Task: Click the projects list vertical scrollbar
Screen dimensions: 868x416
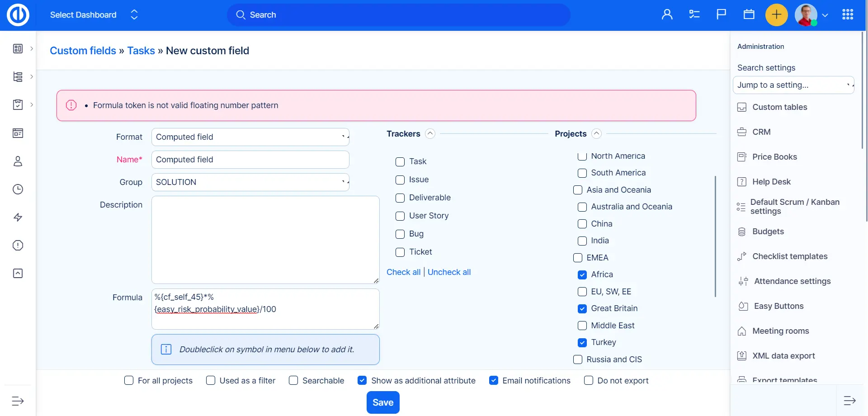Action: 715,236
